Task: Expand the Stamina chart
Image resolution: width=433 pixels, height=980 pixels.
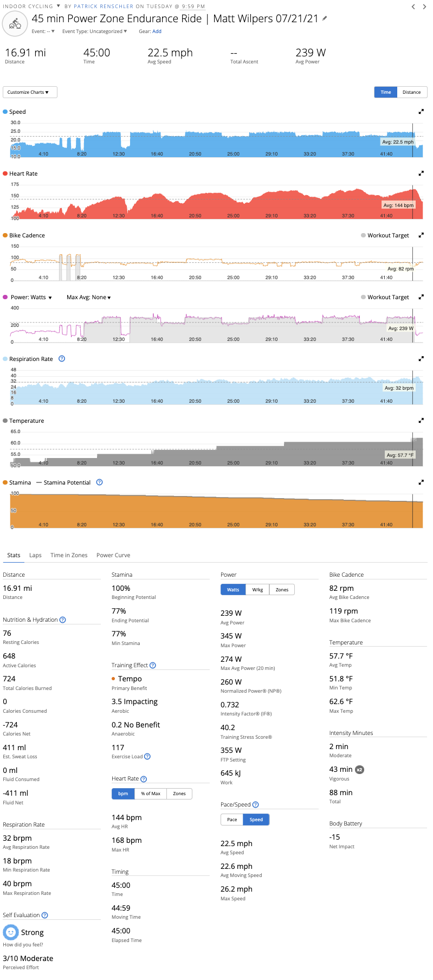Action: 421,482
